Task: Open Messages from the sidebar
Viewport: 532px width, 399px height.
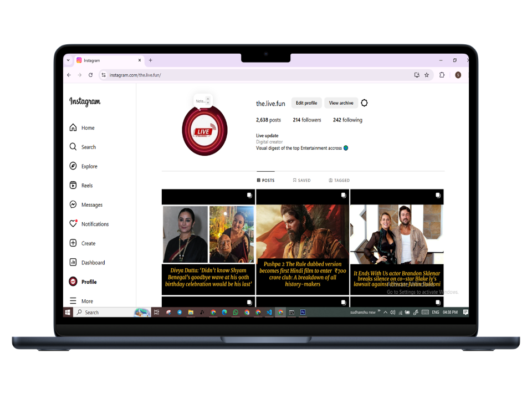Action: coord(73,205)
